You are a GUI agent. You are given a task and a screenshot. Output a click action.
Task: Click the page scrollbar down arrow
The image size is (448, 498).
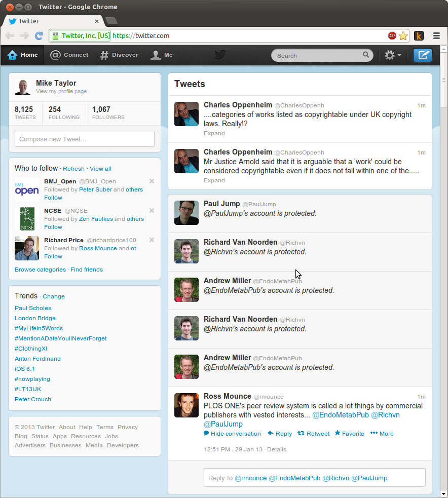tap(443, 494)
